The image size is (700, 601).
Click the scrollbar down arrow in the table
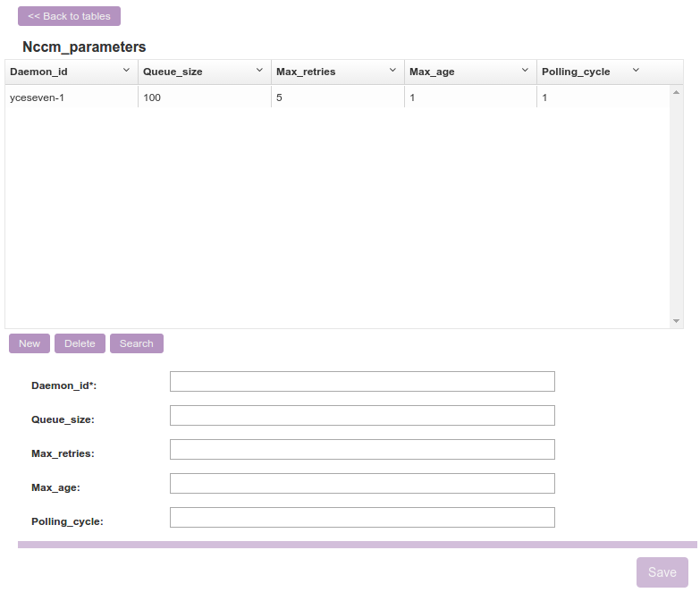pyautogui.click(x=676, y=321)
